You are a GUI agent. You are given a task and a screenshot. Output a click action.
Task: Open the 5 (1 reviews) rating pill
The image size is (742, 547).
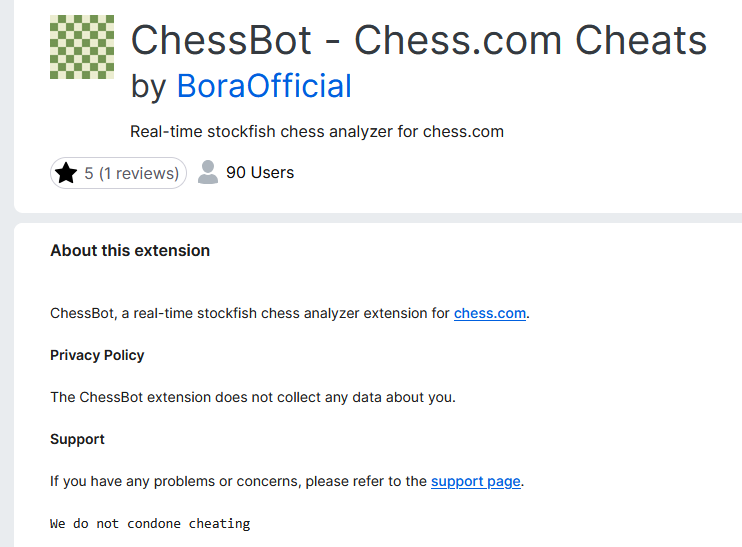(x=119, y=173)
